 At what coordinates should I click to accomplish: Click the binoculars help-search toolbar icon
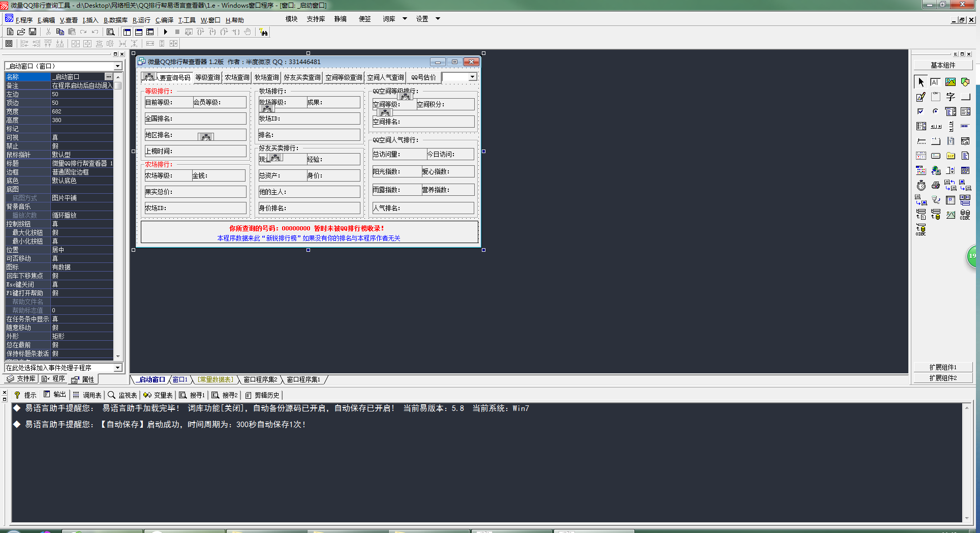coord(263,32)
